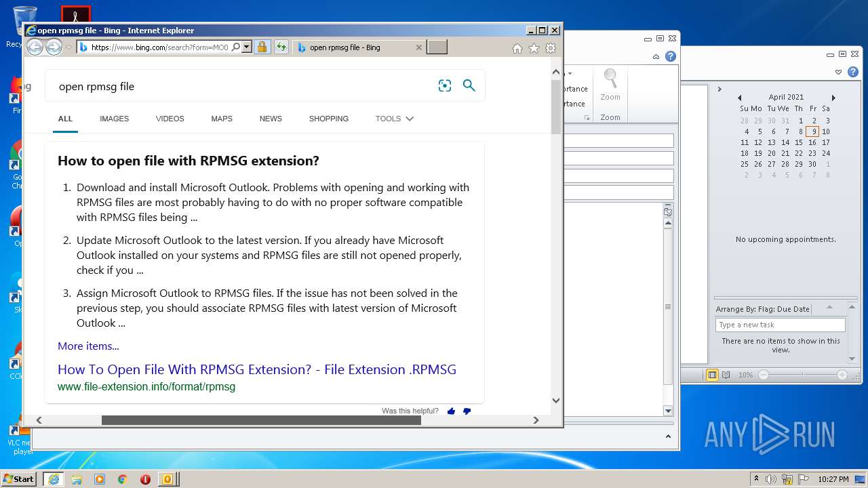Click the Start button
868x488 pixels.
point(19,479)
